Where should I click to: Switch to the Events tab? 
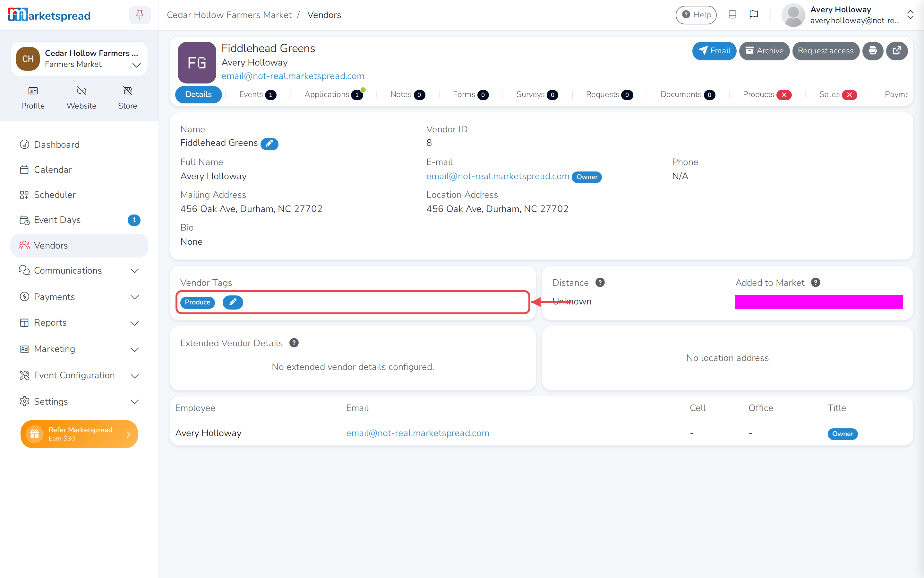point(258,94)
